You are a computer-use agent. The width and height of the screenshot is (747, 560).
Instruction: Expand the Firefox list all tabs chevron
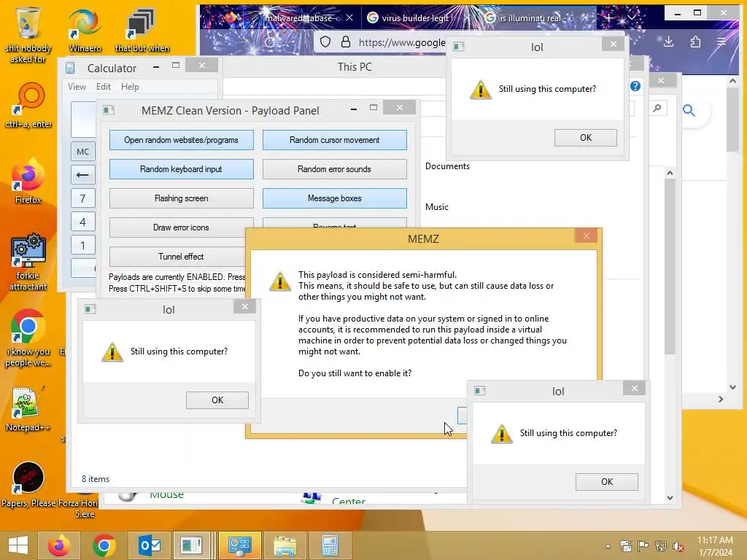click(632, 17)
